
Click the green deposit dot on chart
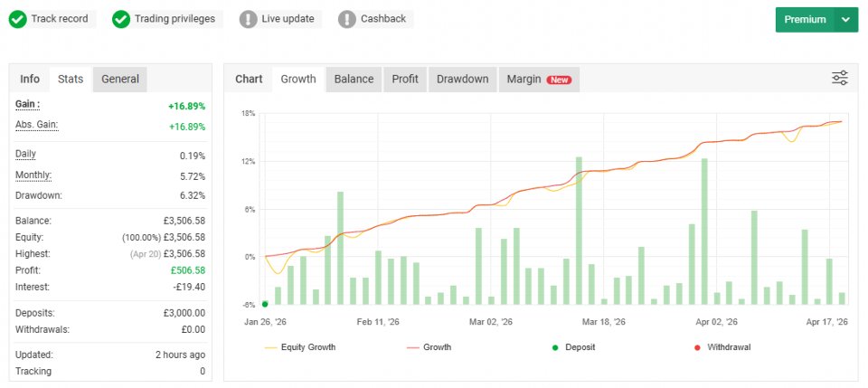(x=265, y=304)
